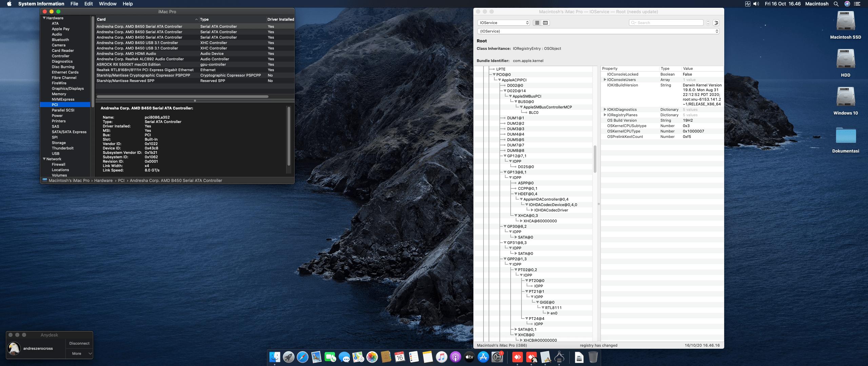Switch IORegistryExplorer to column view
868x366 pixels.
[545, 23]
